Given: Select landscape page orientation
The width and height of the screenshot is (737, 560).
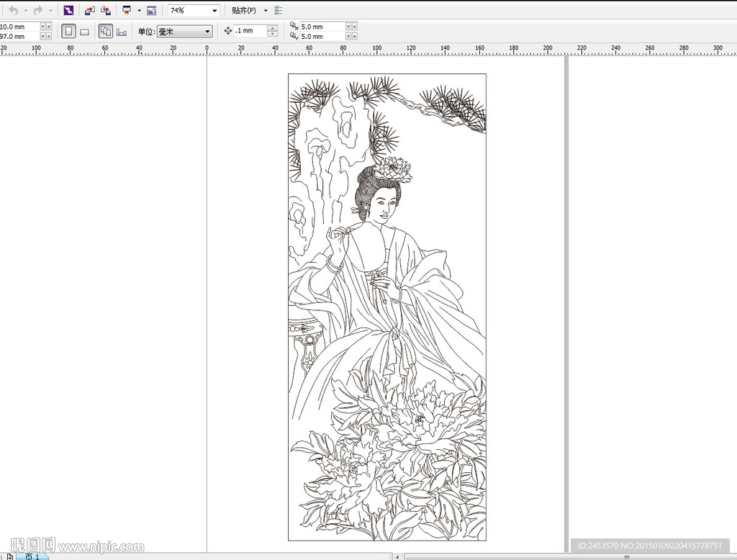Looking at the screenshot, I should coord(85,32).
